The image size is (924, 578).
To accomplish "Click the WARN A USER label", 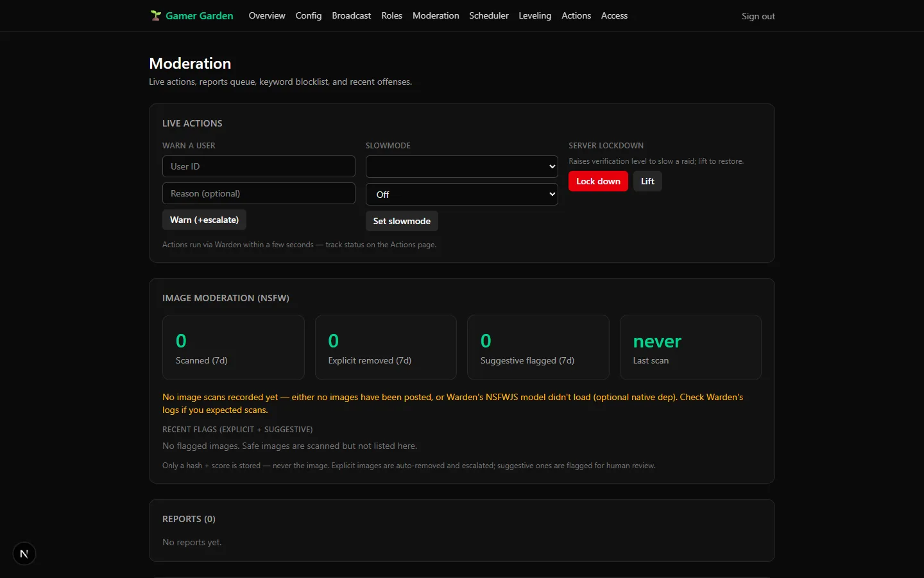I will [189, 146].
